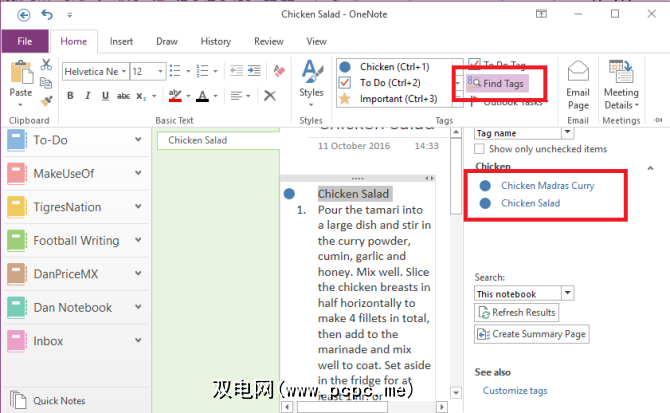
Task: Switch to the View tab
Action: (316, 41)
